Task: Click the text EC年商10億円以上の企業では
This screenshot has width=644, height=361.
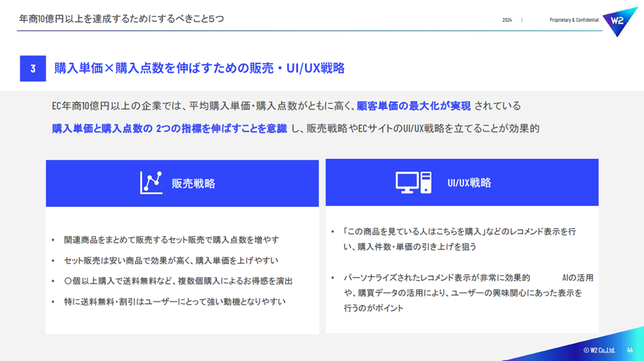Action: coord(116,106)
